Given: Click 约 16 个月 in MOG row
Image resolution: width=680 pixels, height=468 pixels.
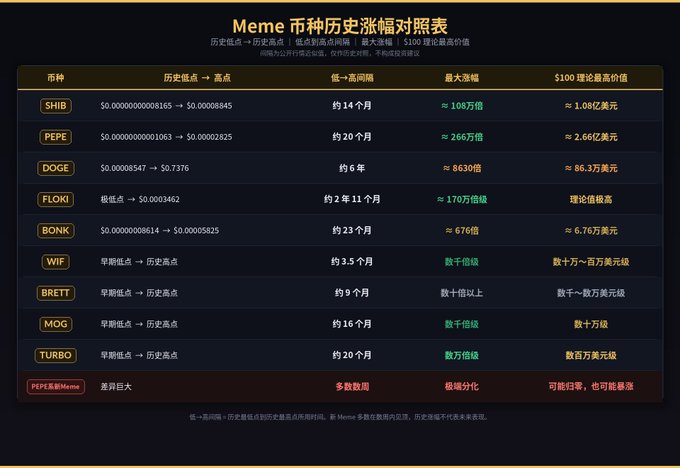Looking at the screenshot, I should pos(352,324).
